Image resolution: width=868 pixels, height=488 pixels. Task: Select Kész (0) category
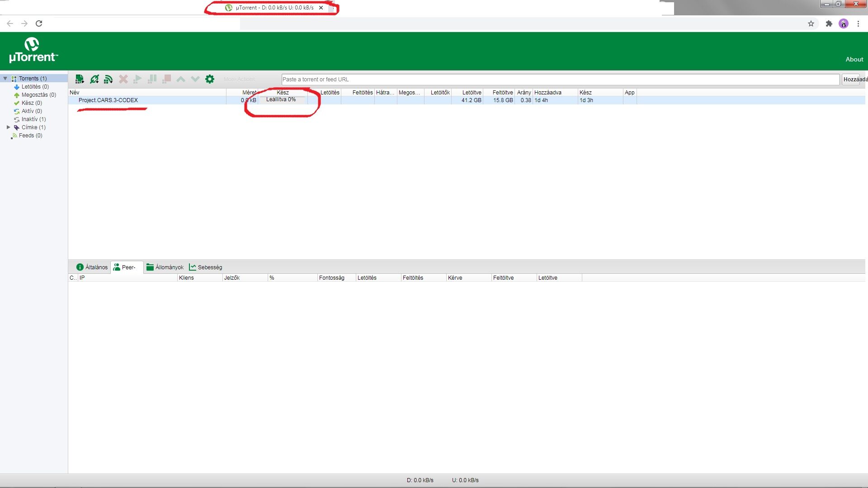pos(32,103)
